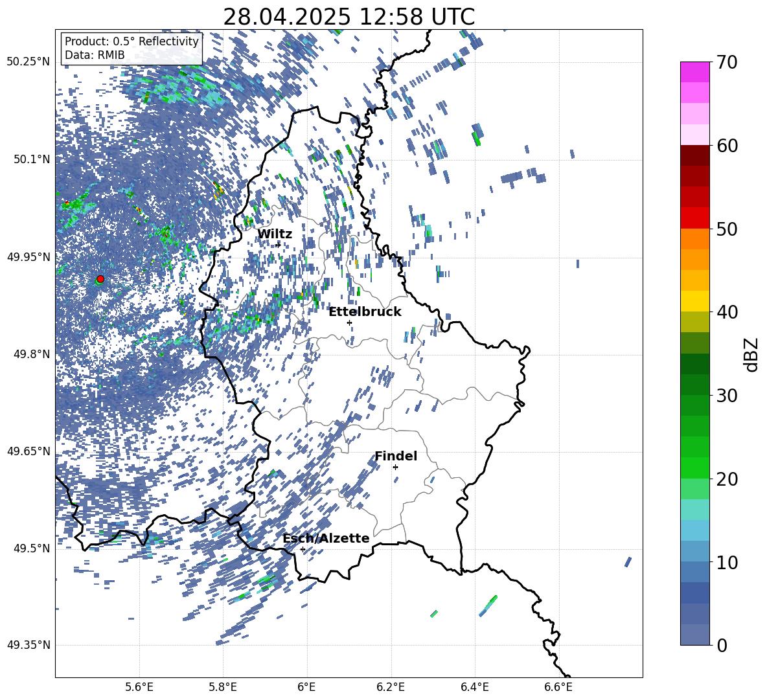The height and width of the screenshot is (700, 767).
Task: Click the Product: 0.5° Reflectivity text
Action: (132, 41)
